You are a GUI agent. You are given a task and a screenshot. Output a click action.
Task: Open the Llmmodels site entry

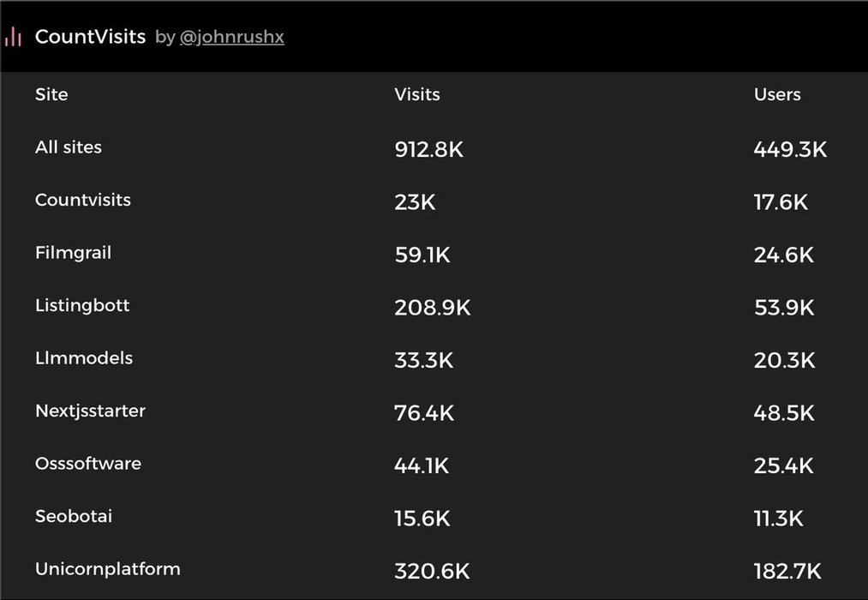pyautogui.click(x=84, y=358)
